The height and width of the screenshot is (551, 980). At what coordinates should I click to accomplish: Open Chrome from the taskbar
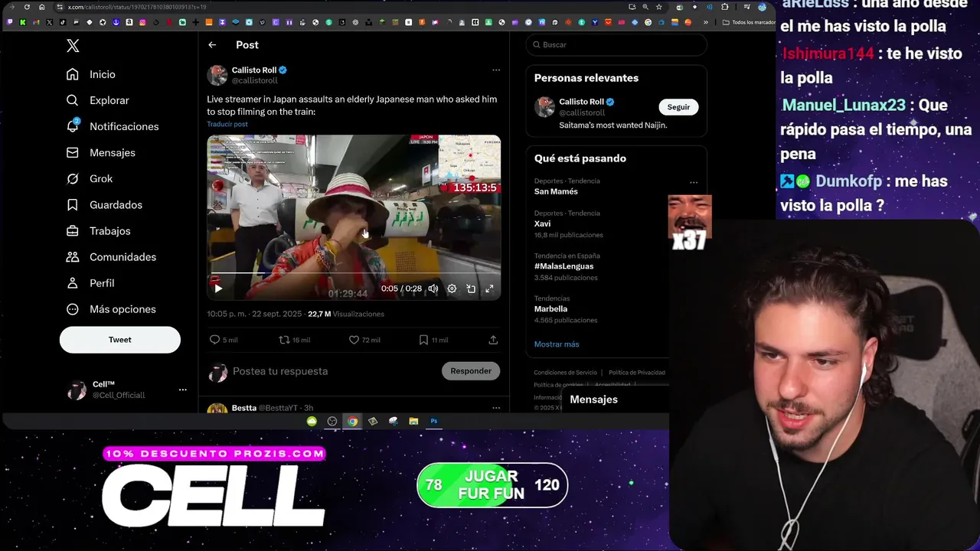click(352, 421)
